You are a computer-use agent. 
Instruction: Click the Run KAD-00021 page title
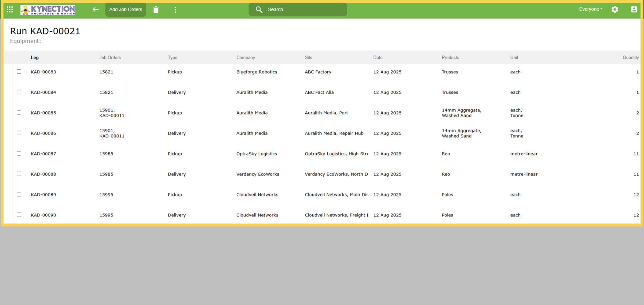coord(45,31)
